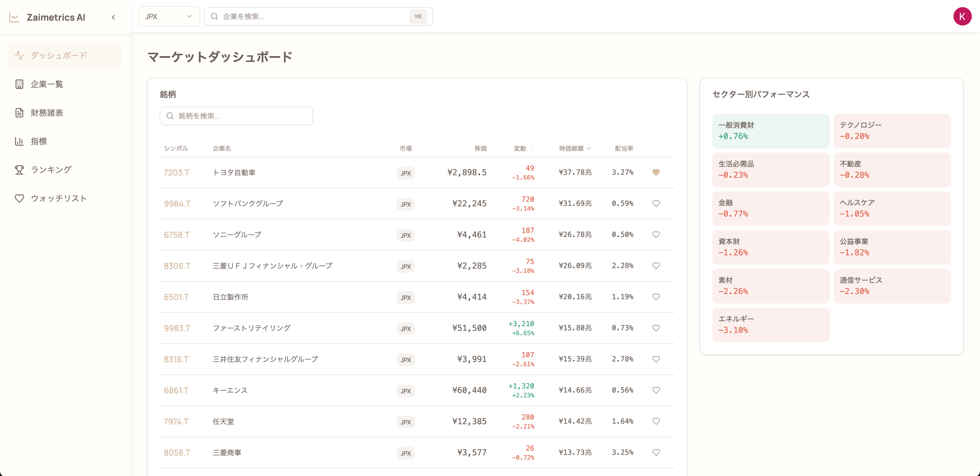The height and width of the screenshot is (476, 980).
Task: Click the 企業一覧 building icon
Action: 19,84
